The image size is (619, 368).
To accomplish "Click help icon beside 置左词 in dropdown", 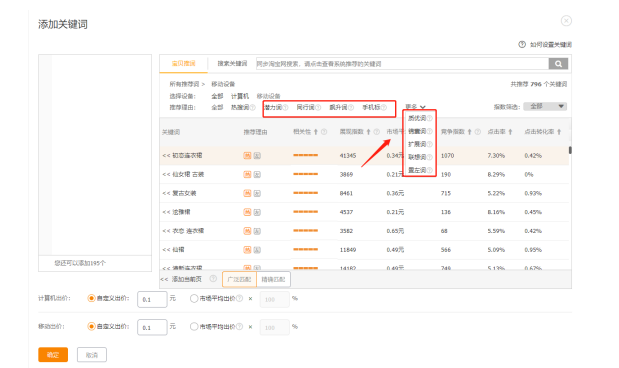I will 430,170.
